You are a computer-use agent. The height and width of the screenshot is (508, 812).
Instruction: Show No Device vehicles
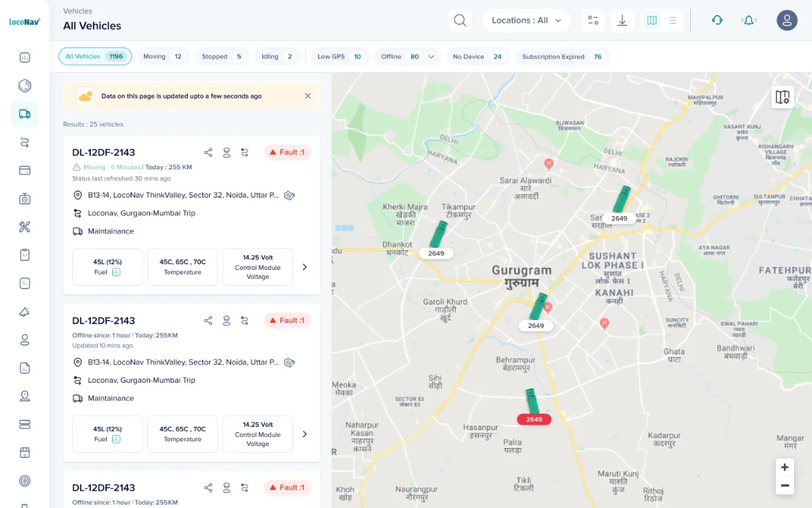pyautogui.click(x=478, y=56)
